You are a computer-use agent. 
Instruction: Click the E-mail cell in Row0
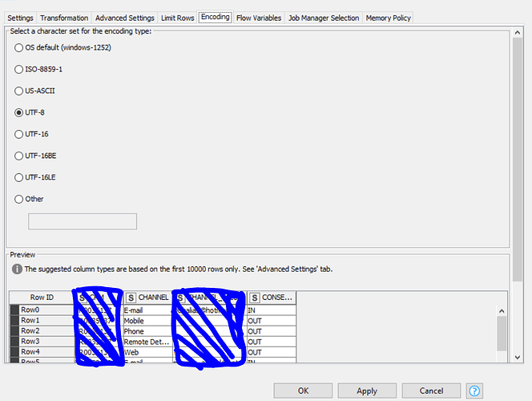point(147,310)
